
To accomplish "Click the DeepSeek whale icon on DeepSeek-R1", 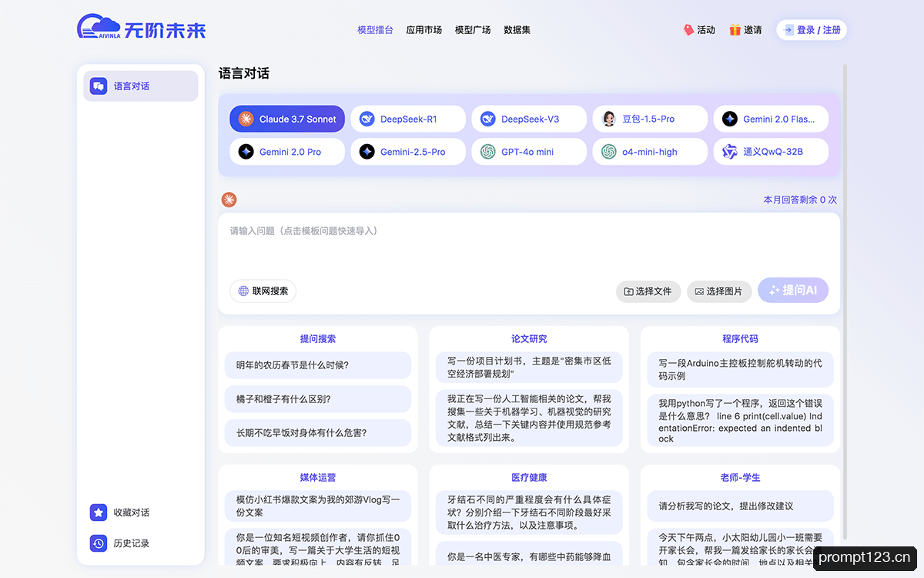I will click(367, 119).
